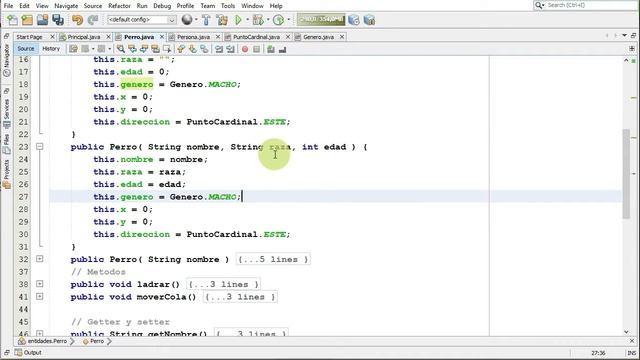
Task: Click the globe browser icon in toolbar
Action: coord(187,20)
